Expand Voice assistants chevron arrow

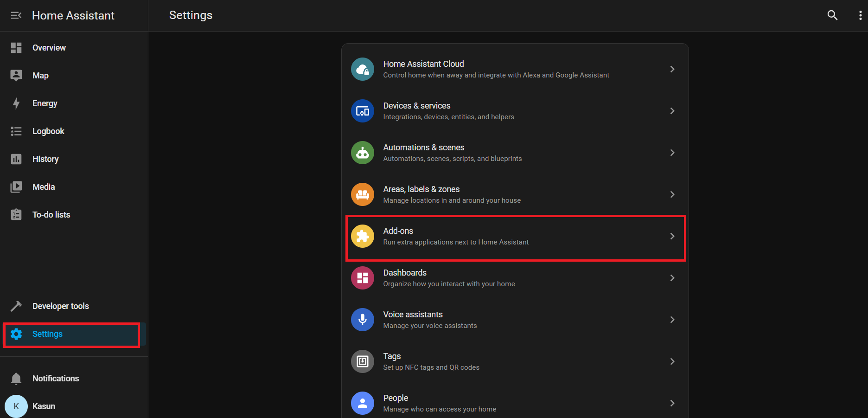(x=672, y=320)
